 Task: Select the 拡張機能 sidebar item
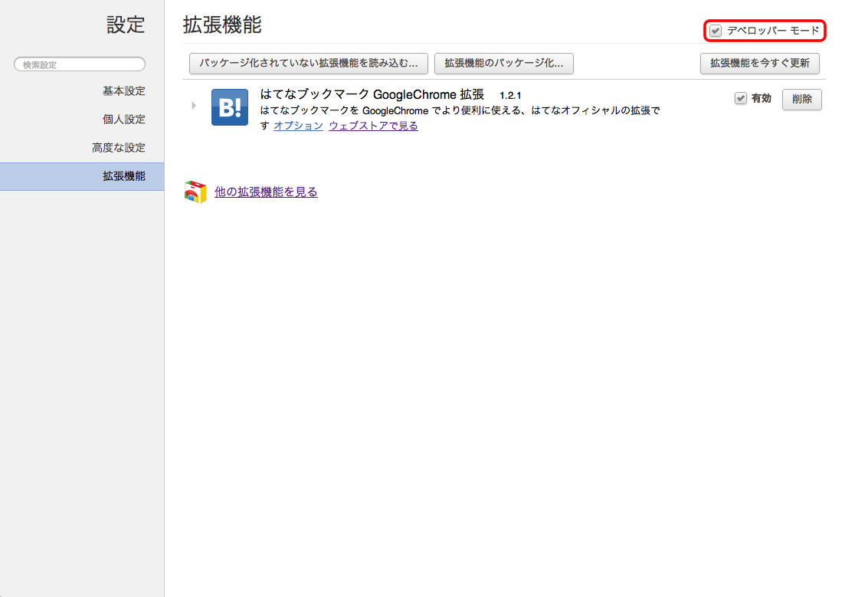coord(82,177)
